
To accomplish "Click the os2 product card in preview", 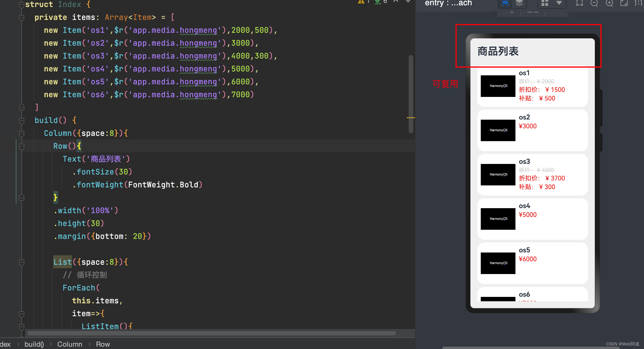I will click(532, 130).
